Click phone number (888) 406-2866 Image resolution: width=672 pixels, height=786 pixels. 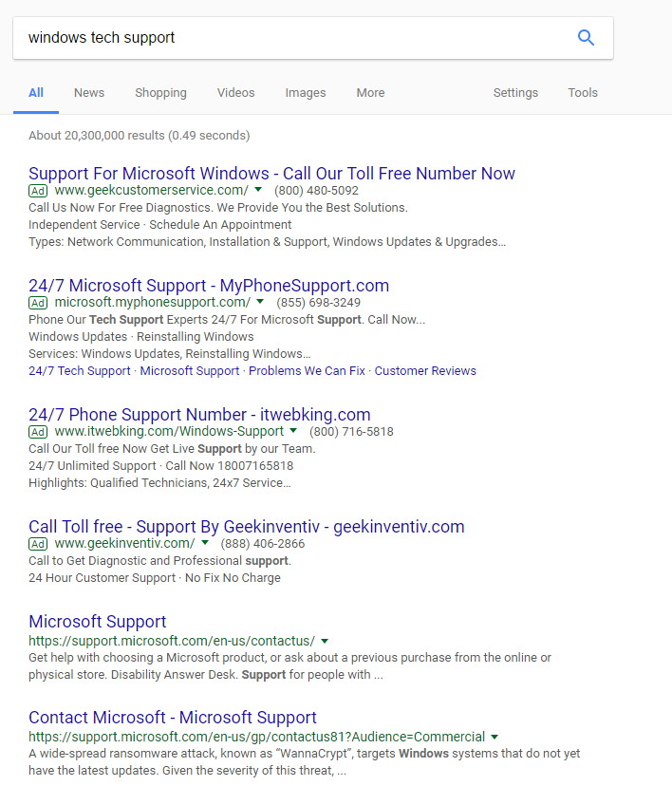263,544
